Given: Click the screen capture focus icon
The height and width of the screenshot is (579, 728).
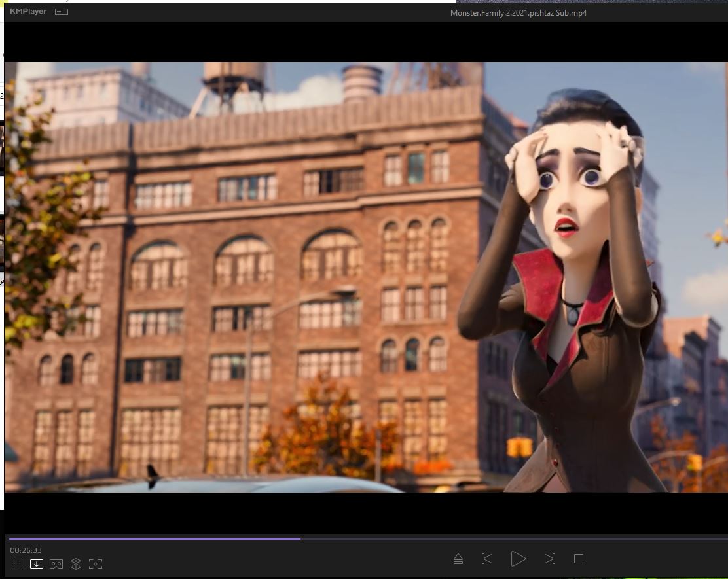Looking at the screenshot, I should coord(96,563).
